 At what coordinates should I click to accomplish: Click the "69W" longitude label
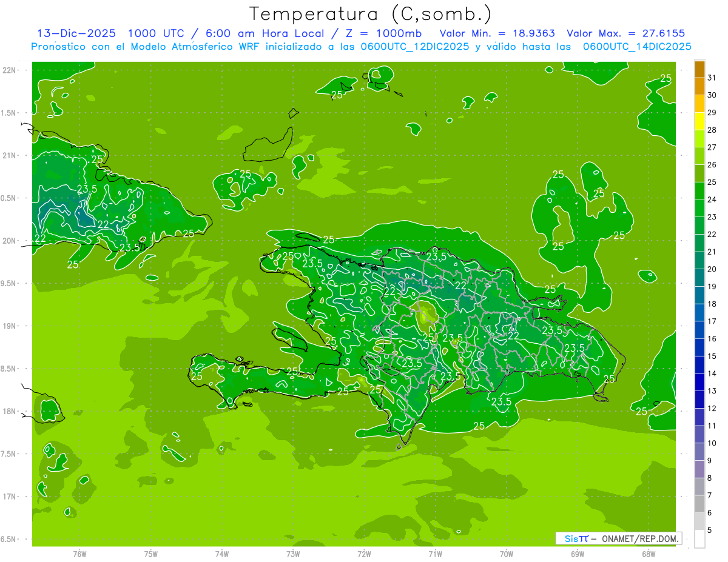point(578,554)
